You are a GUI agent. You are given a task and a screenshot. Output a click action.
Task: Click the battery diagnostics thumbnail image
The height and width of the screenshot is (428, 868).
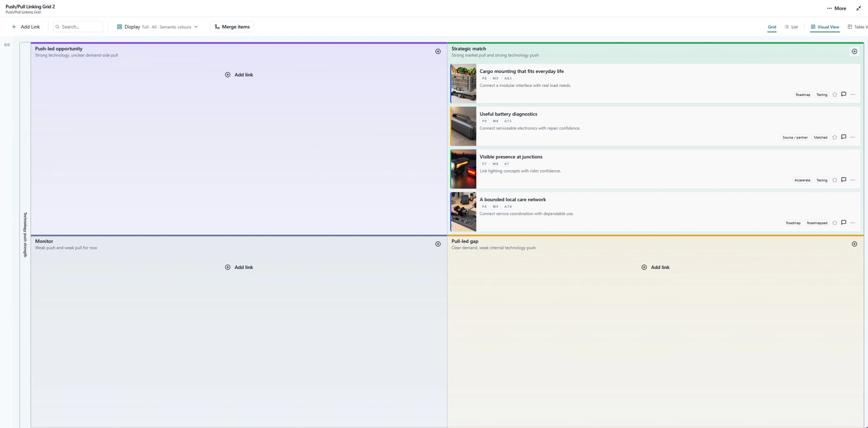pos(463,126)
